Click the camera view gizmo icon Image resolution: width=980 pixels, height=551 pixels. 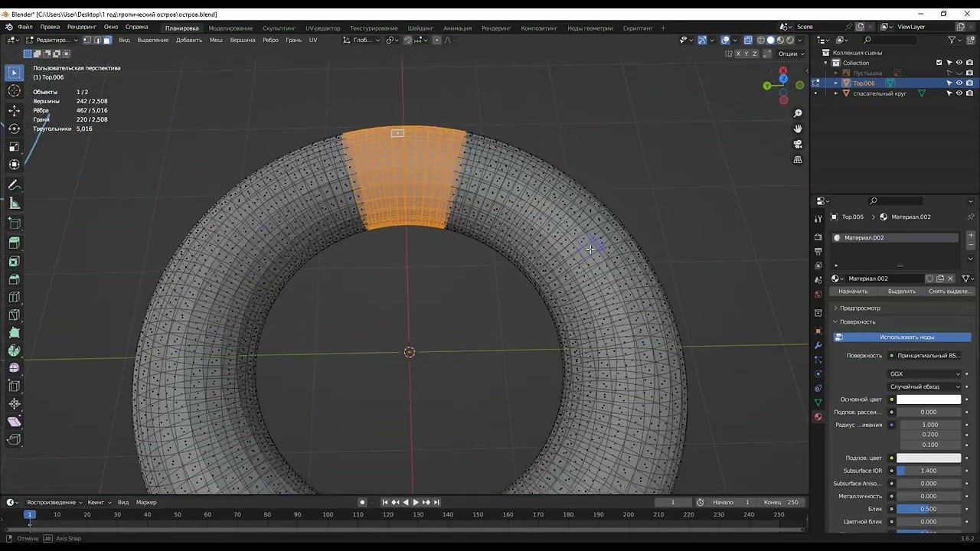tap(798, 144)
